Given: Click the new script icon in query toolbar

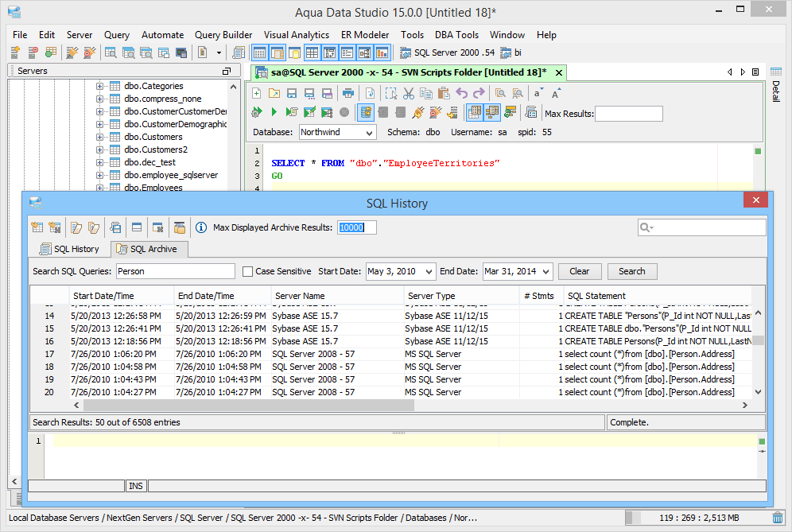Looking at the screenshot, I should click(x=257, y=93).
